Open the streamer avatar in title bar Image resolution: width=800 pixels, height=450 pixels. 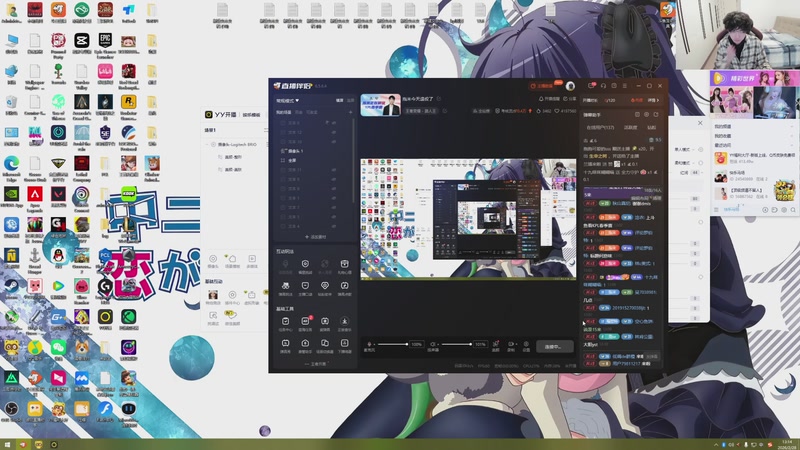[x=570, y=86]
